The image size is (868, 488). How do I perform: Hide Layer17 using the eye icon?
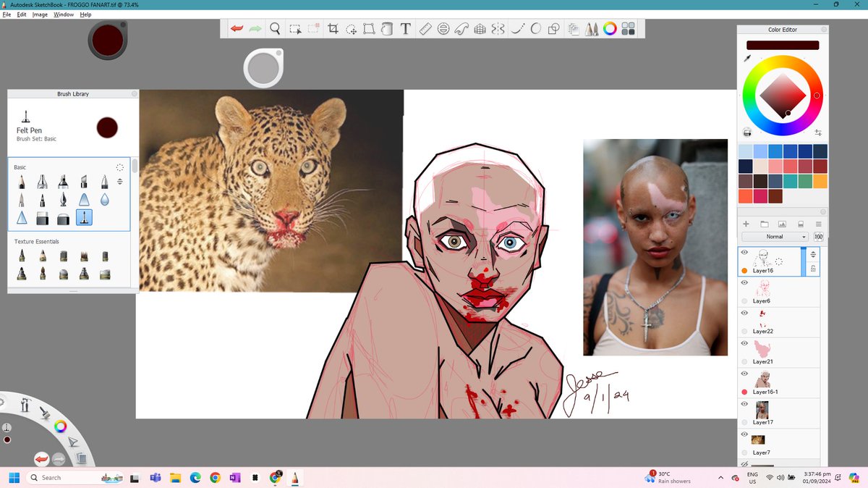[x=744, y=405]
